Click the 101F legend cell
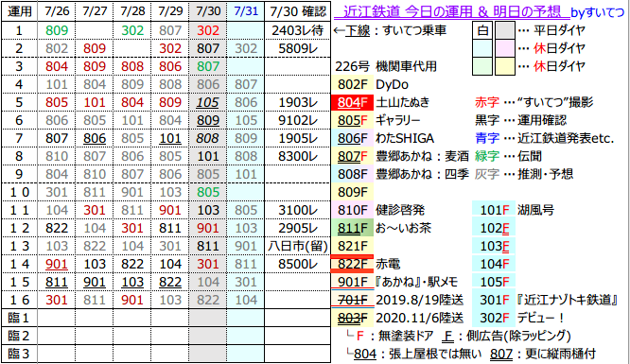 tap(494, 210)
